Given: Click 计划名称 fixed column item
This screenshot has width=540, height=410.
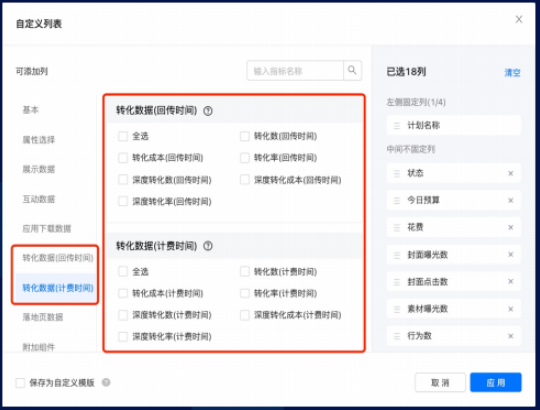Looking at the screenshot, I should tap(454, 125).
